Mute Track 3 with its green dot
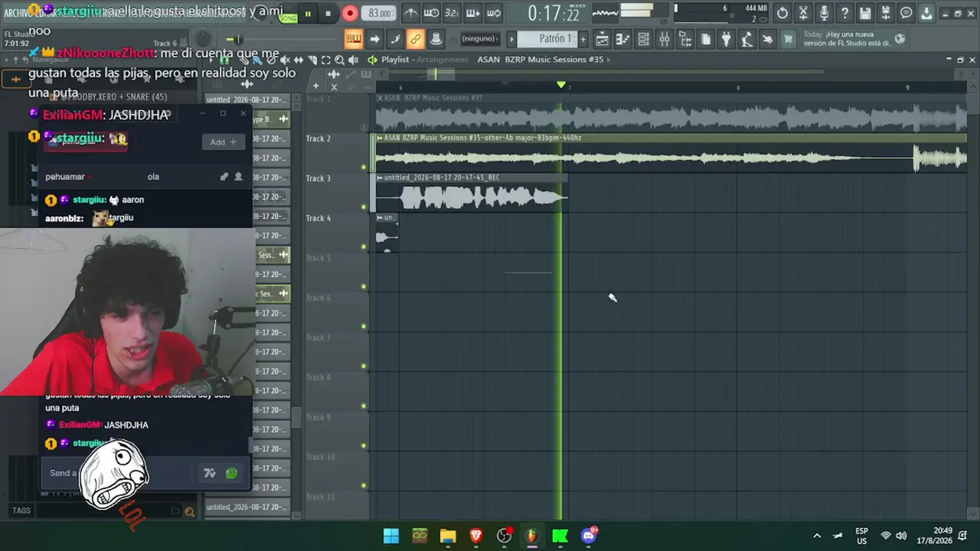The image size is (980, 551). (x=364, y=207)
